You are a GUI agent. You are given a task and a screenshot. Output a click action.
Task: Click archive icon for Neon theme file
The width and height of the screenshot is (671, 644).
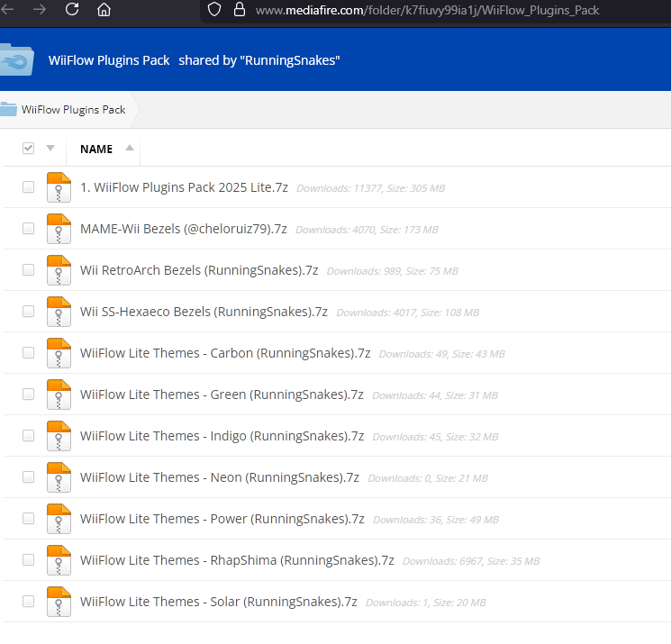click(x=59, y=477)
